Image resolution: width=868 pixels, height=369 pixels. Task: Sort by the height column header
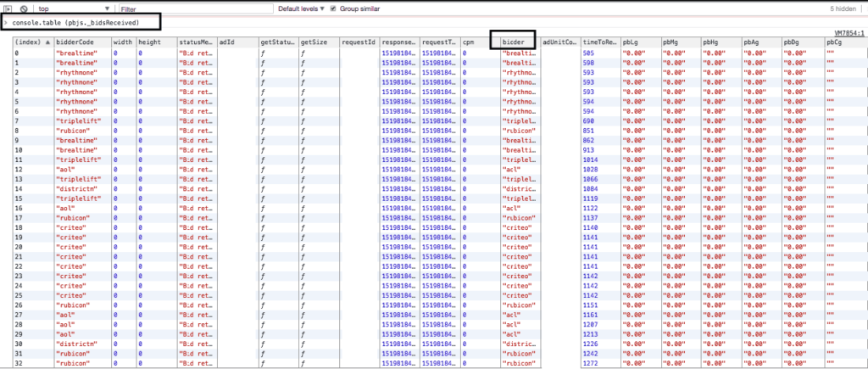coord(157,42)
